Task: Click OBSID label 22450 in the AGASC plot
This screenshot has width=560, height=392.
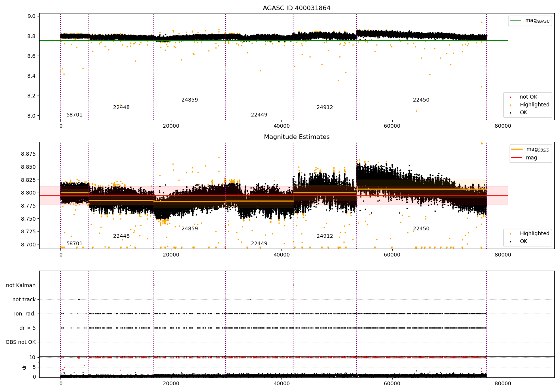Action: [421, 100]
